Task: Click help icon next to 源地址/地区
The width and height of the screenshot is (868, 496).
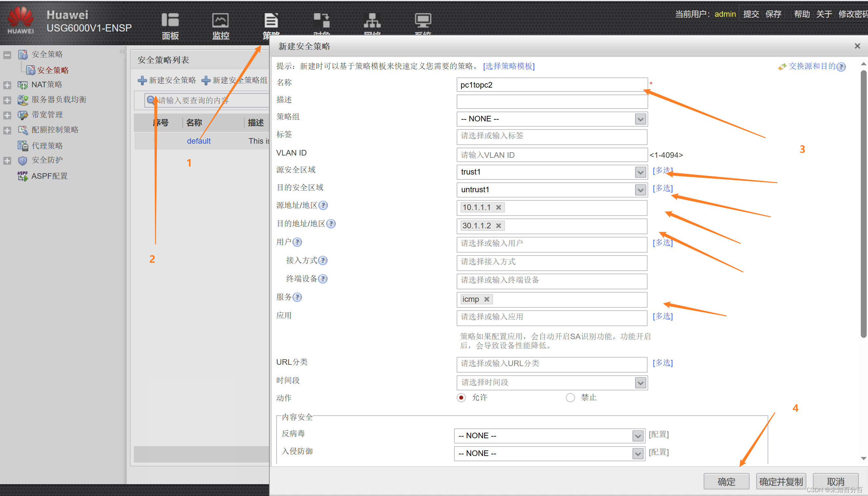Action: tap(323, 205)
